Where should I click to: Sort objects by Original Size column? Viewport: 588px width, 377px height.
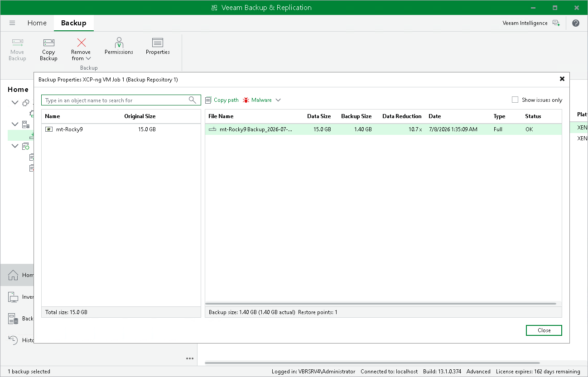[140, 116]
